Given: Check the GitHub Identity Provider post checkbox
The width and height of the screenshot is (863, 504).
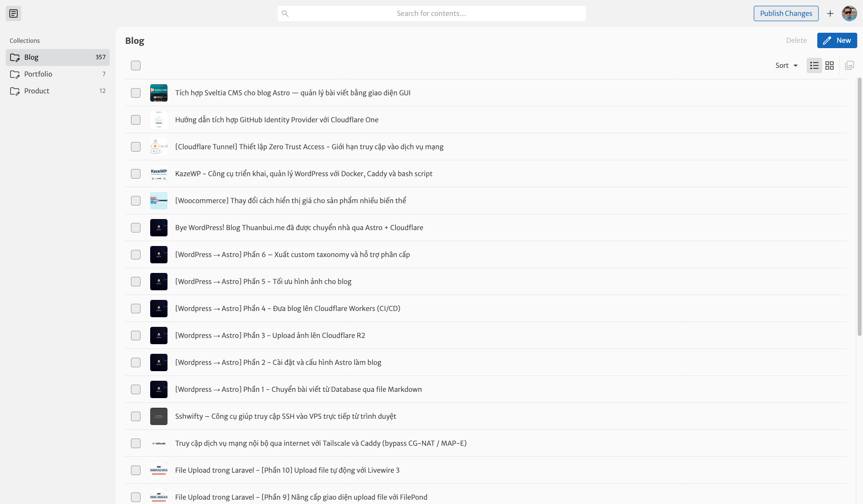Looking at the screenshot, I should 136,120.
